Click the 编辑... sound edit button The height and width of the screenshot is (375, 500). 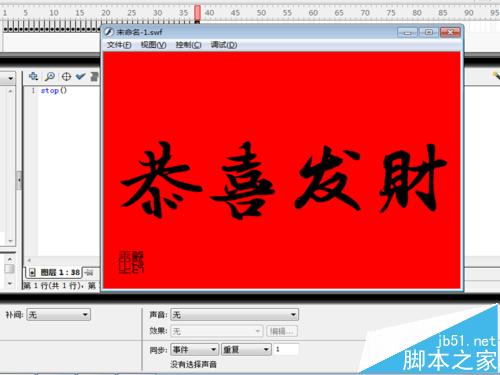pos(282,331)
